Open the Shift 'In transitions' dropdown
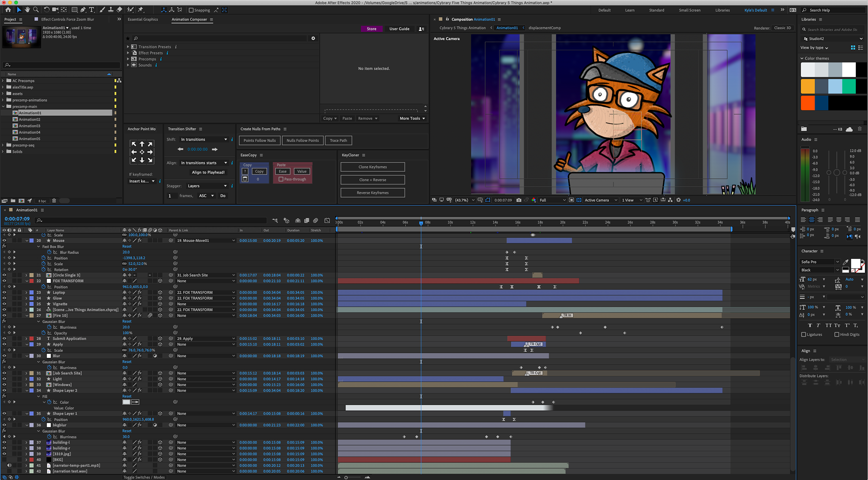 click(x=204, y=139)
